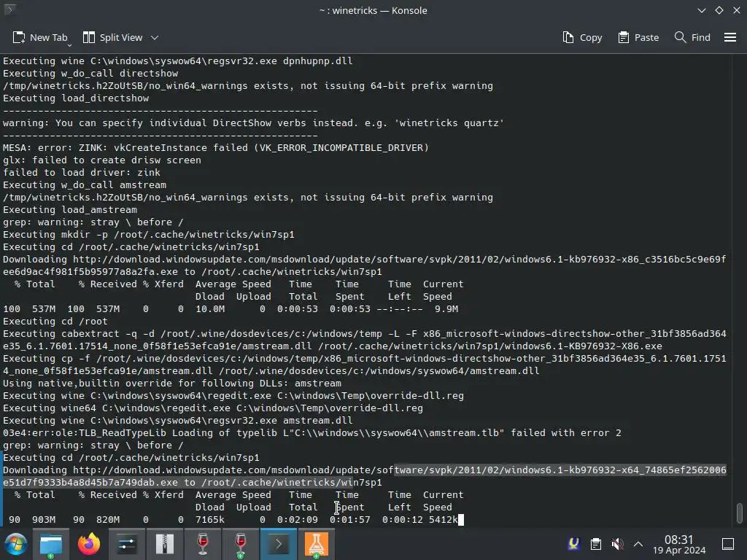Close the Konsole window
Screen dimensions: 747x560
point(737,10)
